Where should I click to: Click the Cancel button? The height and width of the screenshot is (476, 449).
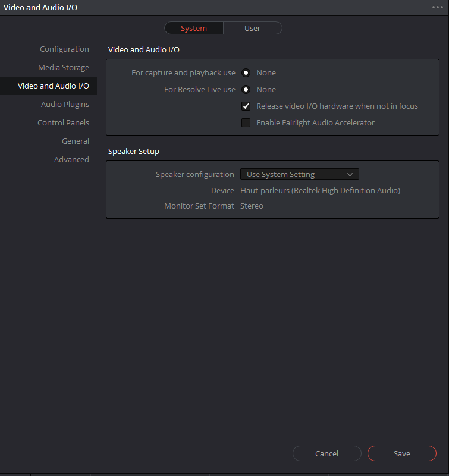click(x=327, y=453)
